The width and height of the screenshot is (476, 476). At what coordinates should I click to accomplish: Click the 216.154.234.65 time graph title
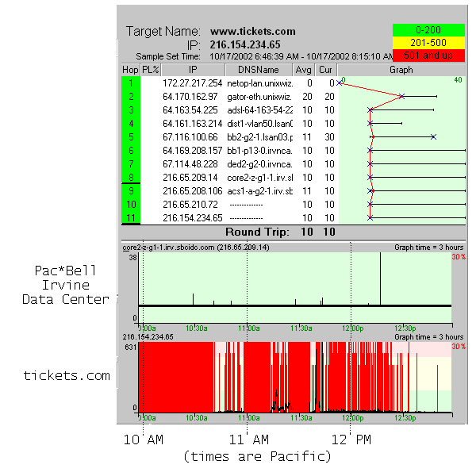(148, 337)
